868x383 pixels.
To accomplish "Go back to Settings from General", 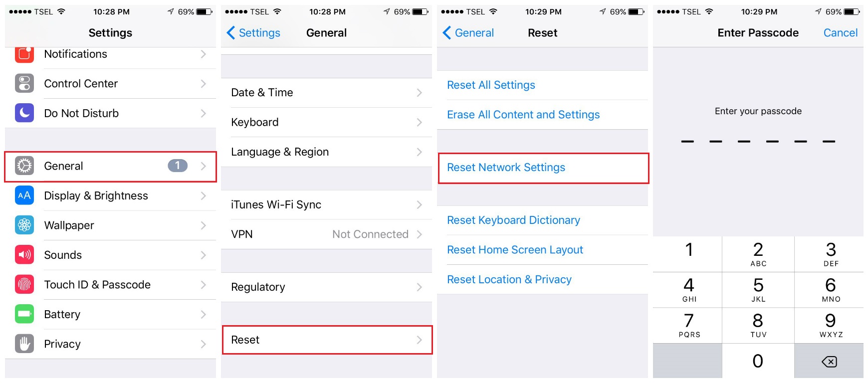I will click(253, 33).
